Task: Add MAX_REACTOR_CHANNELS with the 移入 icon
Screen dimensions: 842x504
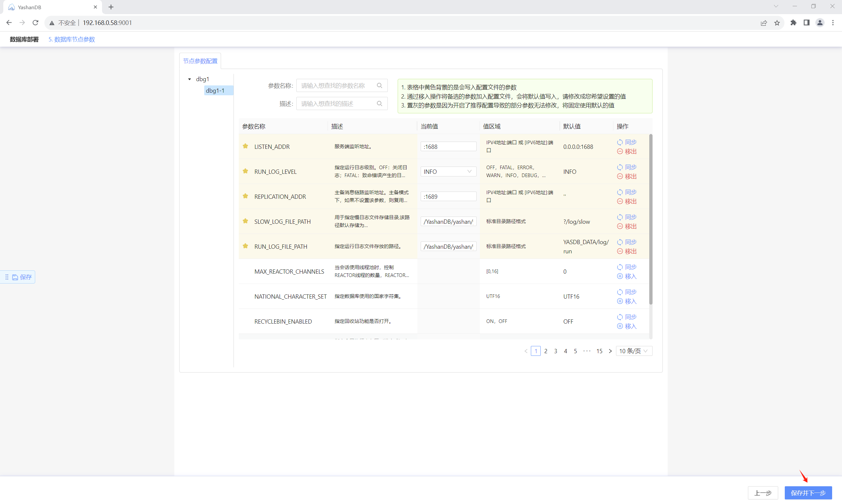Action: pyautogui.click(x=620, y=276)
